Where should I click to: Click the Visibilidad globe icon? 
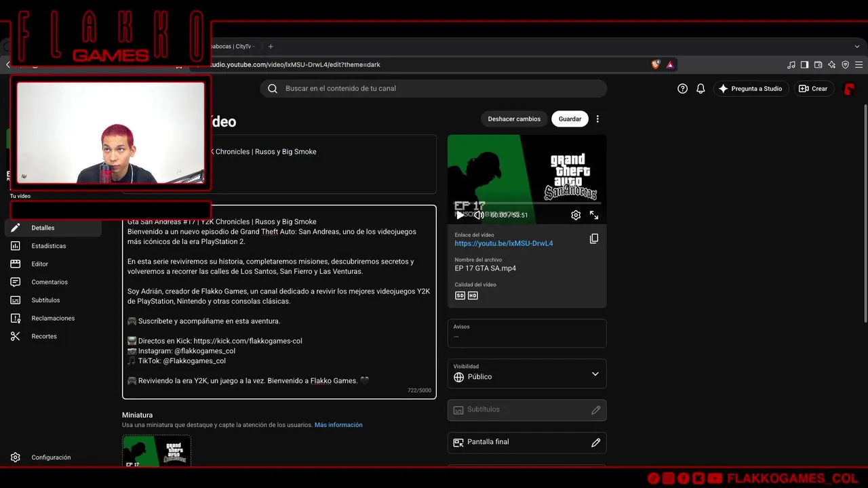coord(458,377)
